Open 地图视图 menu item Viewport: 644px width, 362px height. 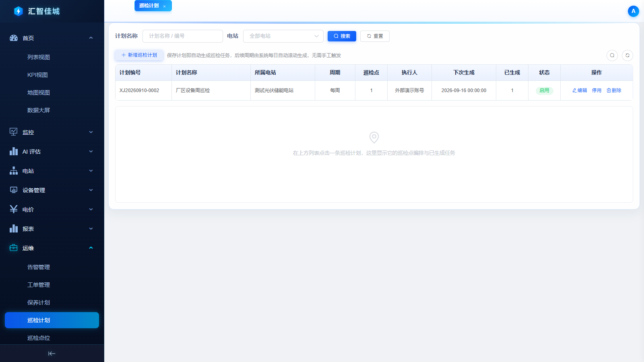pos(39,93)
